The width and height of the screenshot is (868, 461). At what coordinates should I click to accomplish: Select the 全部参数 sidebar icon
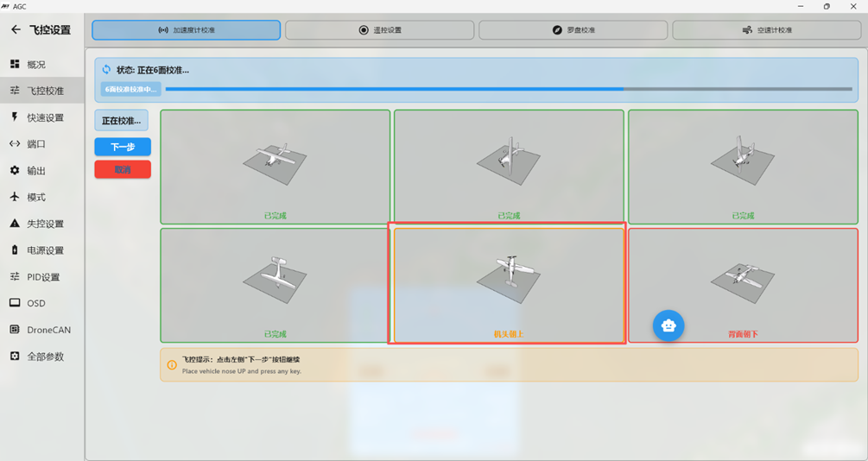15,357
